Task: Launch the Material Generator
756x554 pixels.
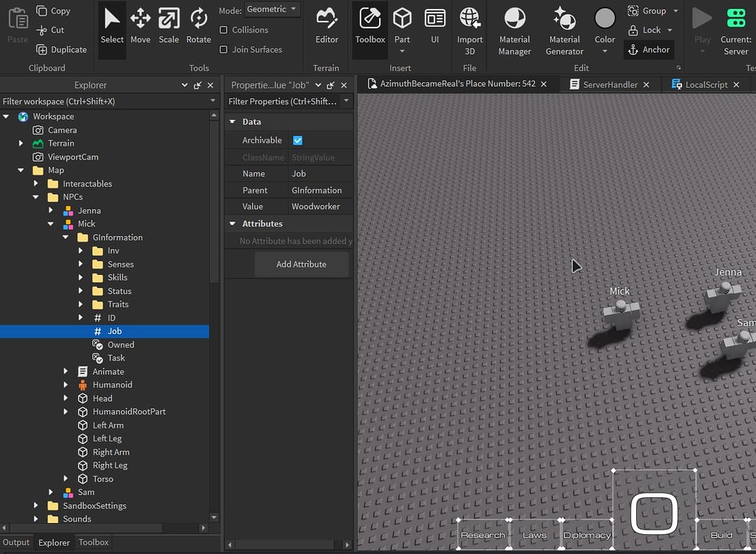Action: (565, 30)
